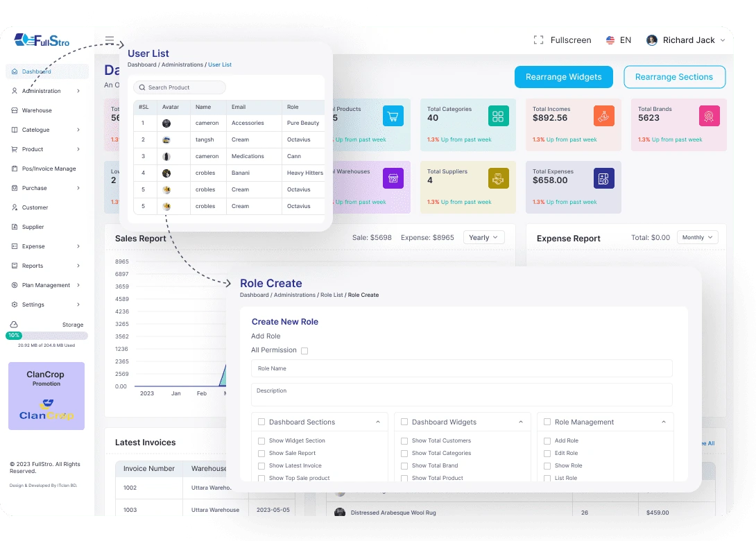This screenshot has width=756, height=541.
Task: Open Warehouse in the sidebar menu
Action: [37, 110]
